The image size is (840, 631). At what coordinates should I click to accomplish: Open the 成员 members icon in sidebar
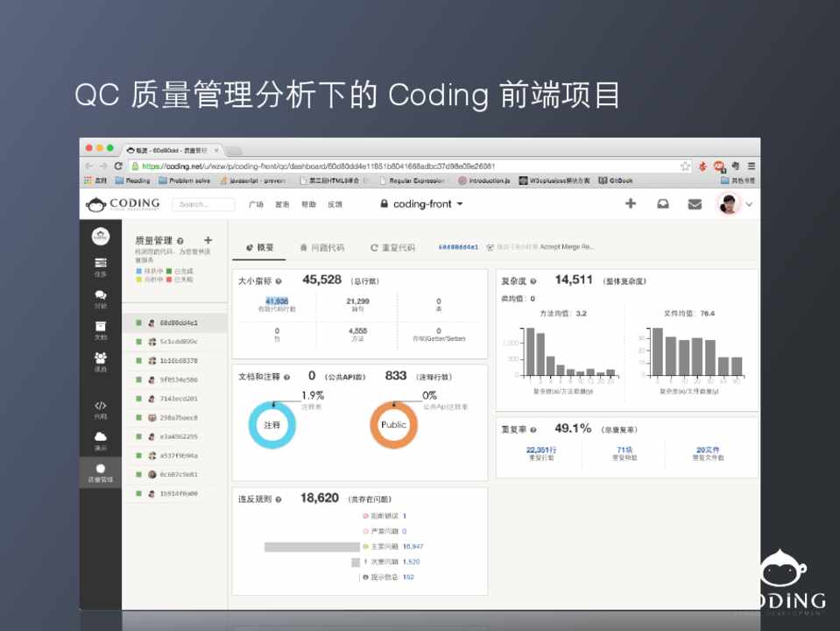tap(101, 361)
